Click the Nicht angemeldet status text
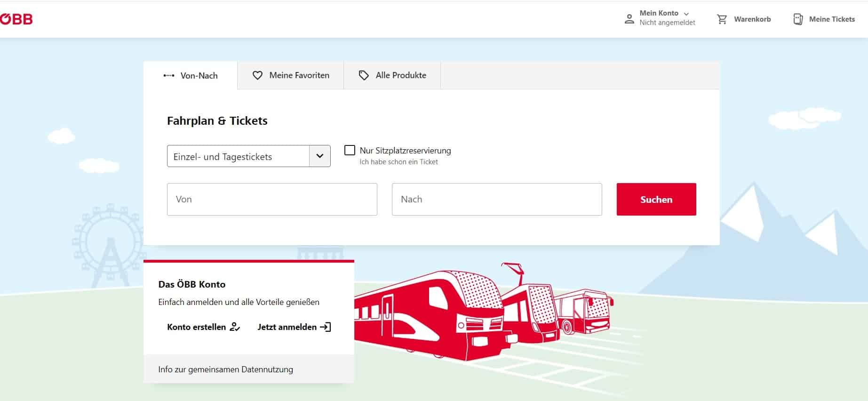This screenshot has height=401, width=868. tap(667, 23)
